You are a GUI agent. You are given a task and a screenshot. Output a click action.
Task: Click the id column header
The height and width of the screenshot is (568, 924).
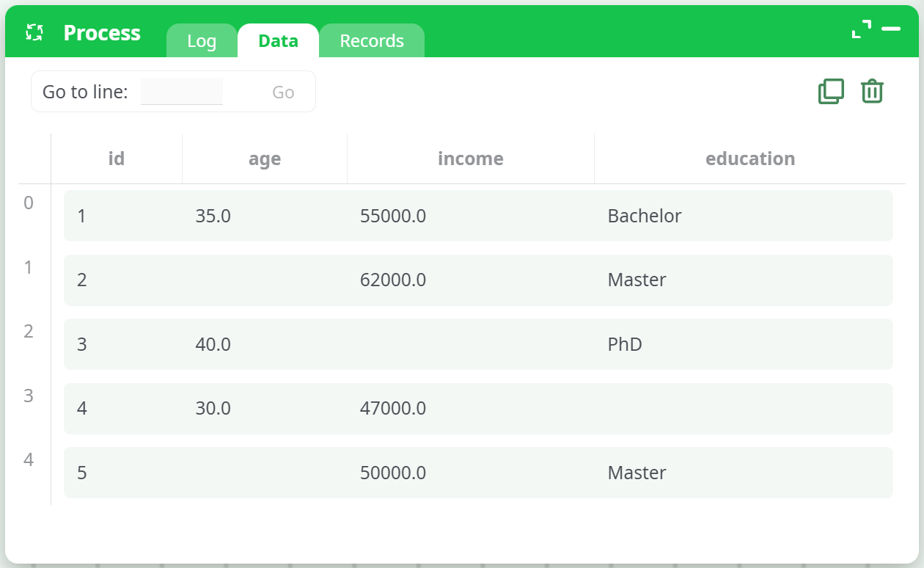click(117, 159)
